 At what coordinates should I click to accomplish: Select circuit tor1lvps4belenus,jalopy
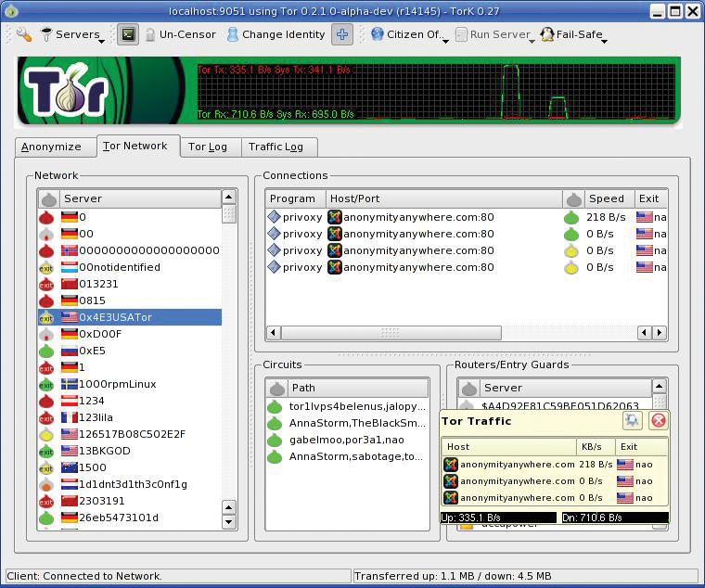tap(347, 406)
